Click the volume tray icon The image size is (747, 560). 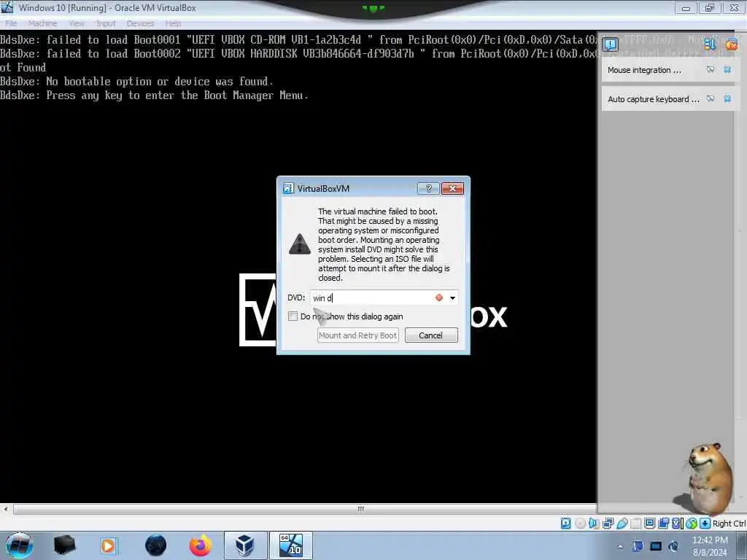coord(673,546)
